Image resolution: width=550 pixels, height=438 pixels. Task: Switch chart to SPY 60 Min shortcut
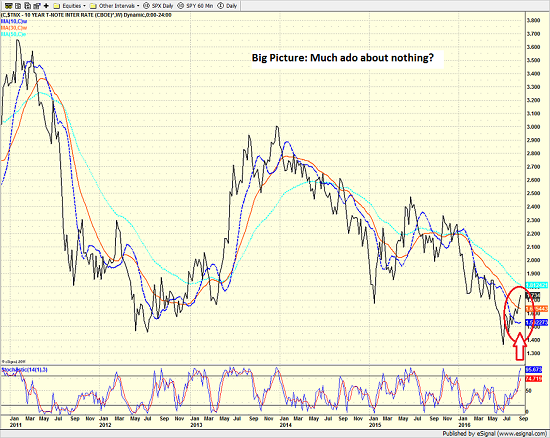195,6
